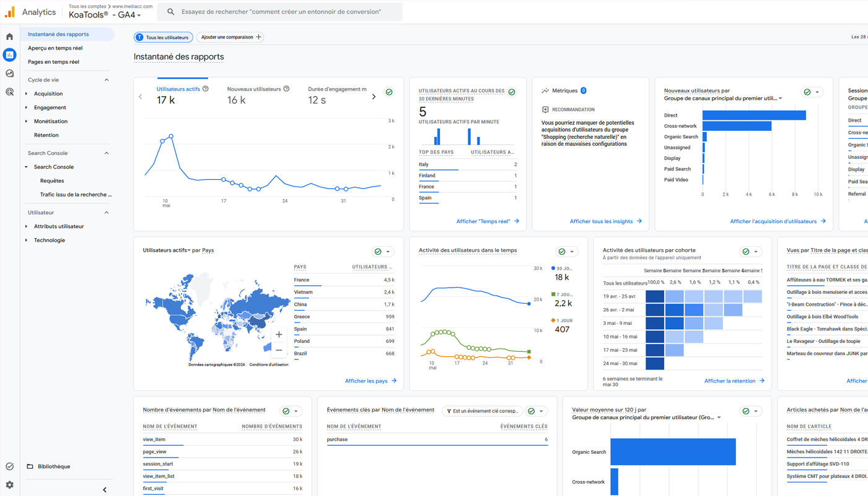Select the Reports icon in the left rail
The width and height of the screenshot is (868, 496).
click(9, 55)
